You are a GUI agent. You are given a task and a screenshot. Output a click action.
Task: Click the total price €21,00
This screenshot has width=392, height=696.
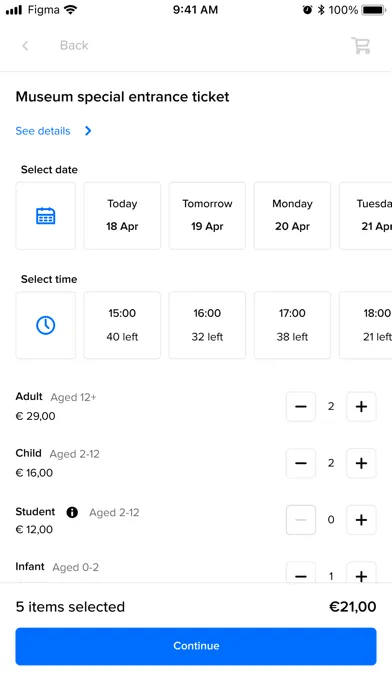[x=352, y=607]
